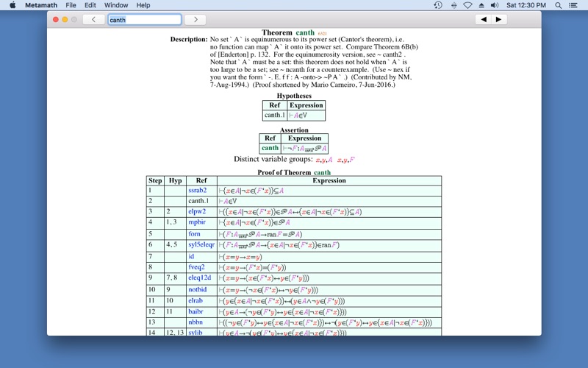Image resolution: width=588 pixels, height=368 pixels.
Task: Open Notification Center icon
Action: click(573, 5)
